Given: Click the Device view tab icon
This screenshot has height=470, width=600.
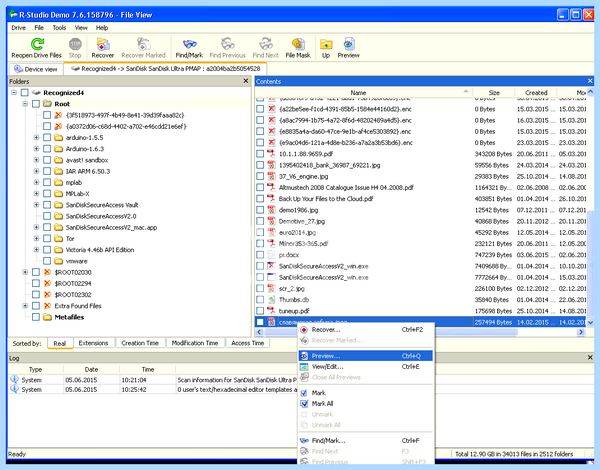Looking at the screenshot, I should point(18,69).
